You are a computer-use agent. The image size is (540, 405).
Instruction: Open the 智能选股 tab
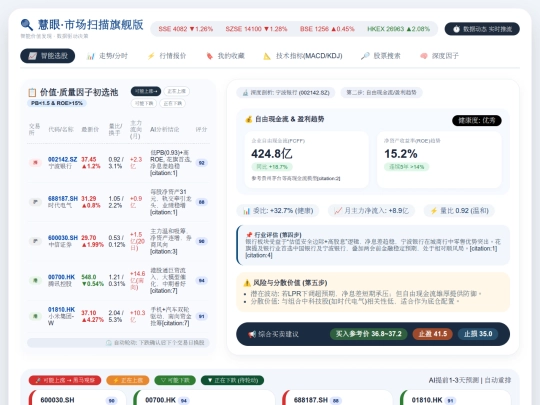tap(48, 56)
